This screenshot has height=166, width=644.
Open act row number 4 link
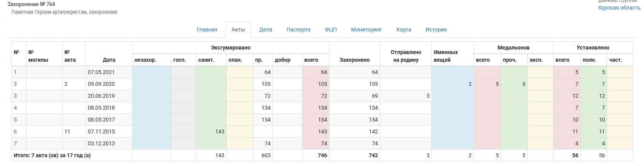click(15, 108)
